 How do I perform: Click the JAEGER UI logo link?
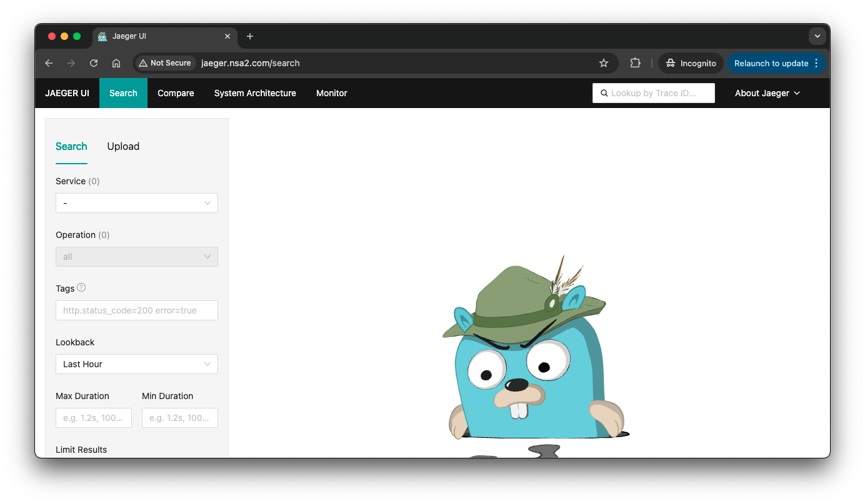[x=67, y=93]
